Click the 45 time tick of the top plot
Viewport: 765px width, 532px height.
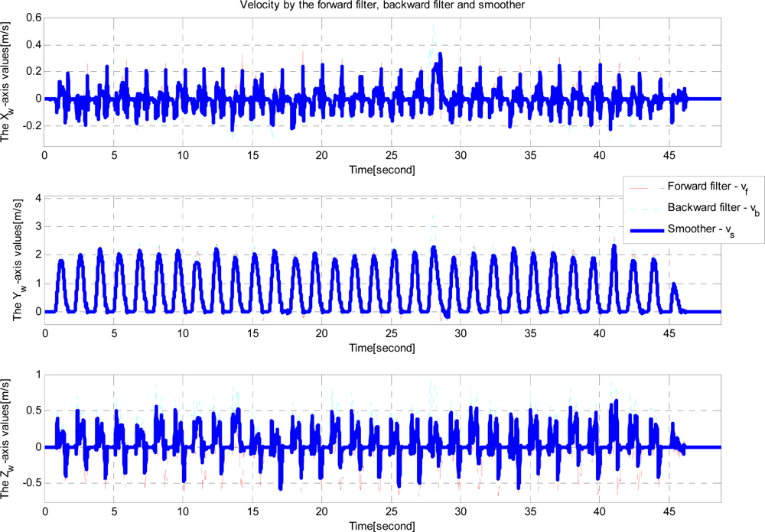[669, 156]
